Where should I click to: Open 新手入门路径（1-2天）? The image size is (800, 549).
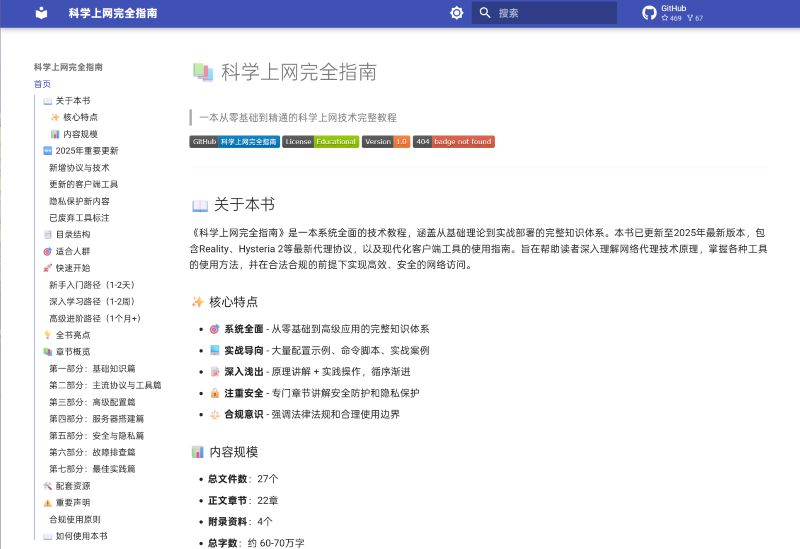pos(92,285)
